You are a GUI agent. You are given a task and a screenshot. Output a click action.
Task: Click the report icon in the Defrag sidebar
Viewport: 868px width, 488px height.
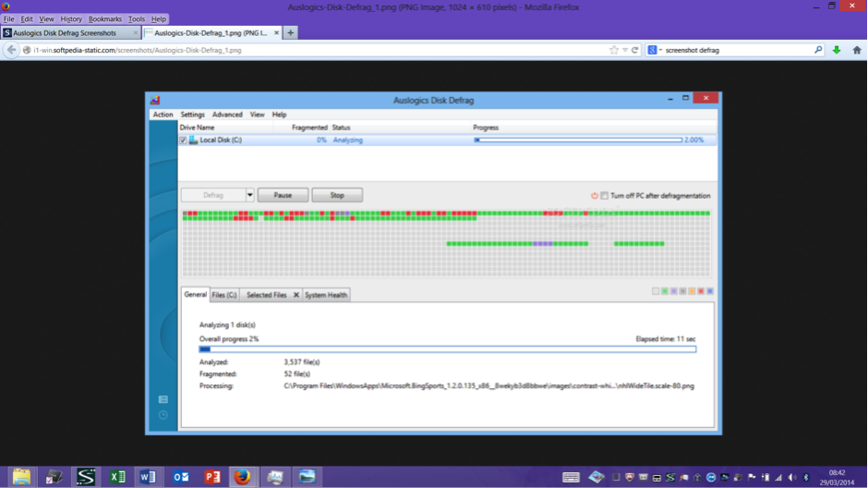click(163, 399)
